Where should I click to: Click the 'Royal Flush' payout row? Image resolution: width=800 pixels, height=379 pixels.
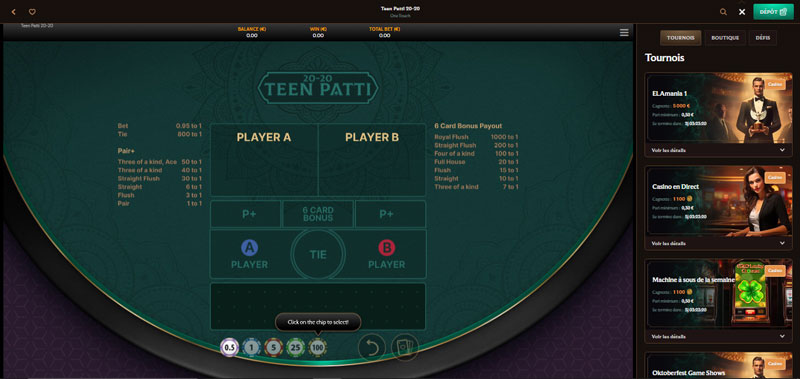476,137
